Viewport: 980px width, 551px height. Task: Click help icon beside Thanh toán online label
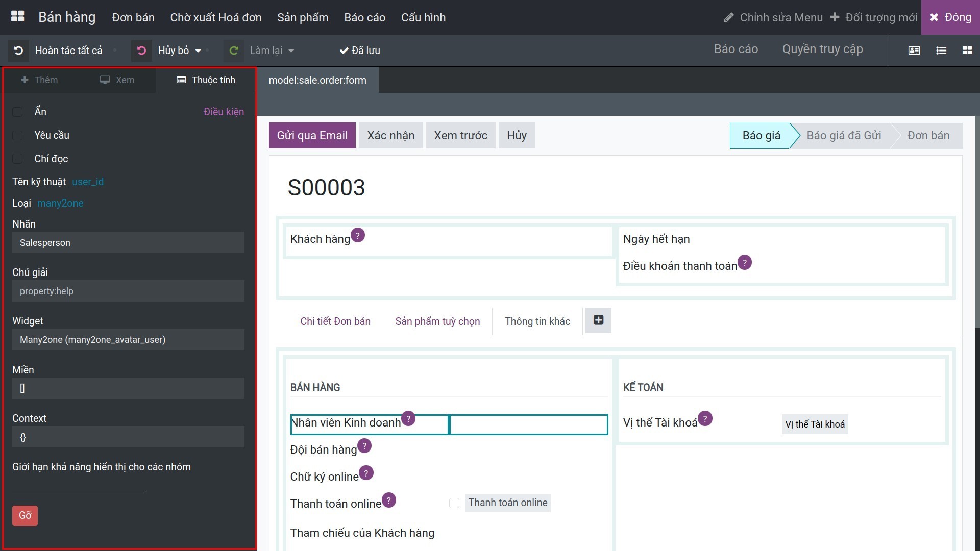pyautogui.click(x=389, y=500)
